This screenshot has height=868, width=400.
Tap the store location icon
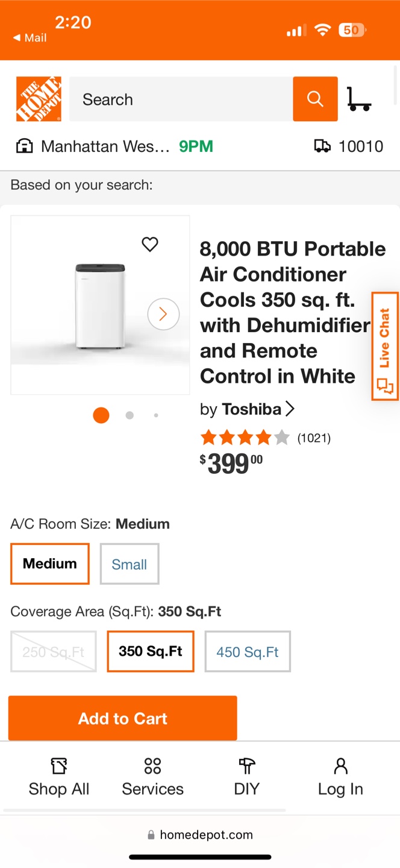tap(24, 146)
